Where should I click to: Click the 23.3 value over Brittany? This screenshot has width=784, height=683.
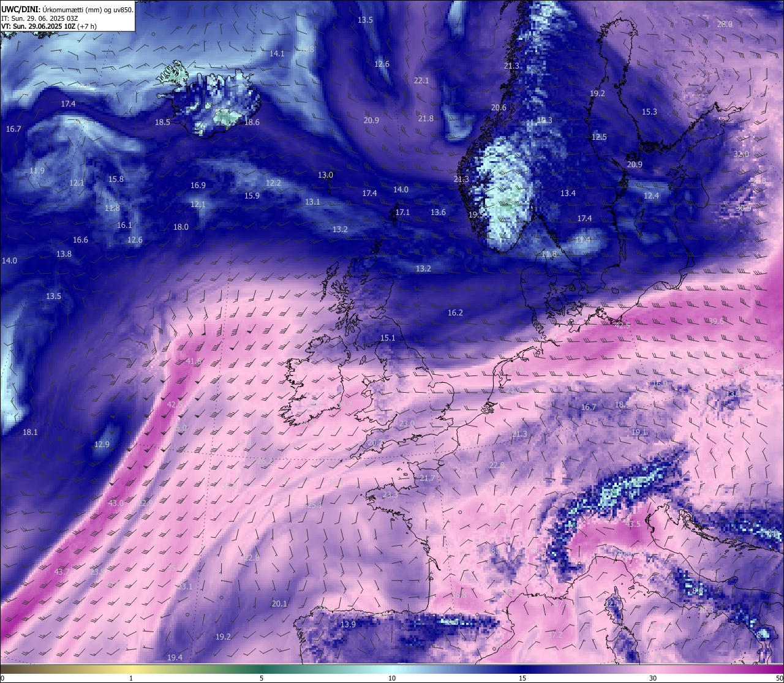click(x=390, y=494)
